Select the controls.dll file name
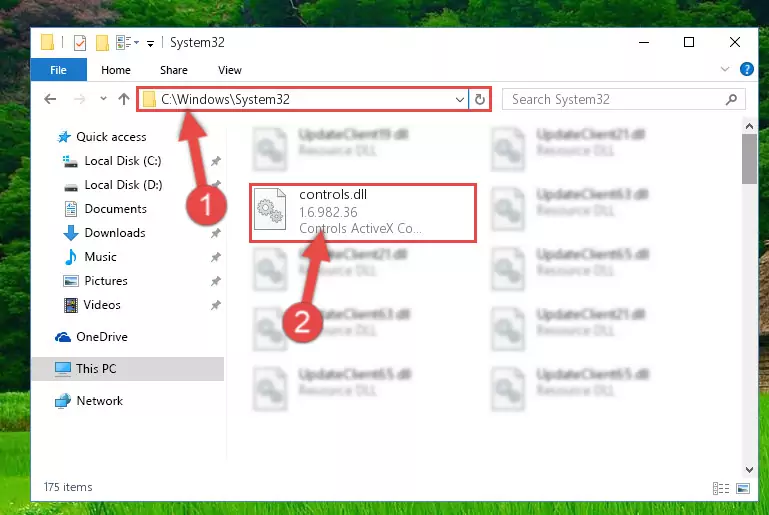The height and width of the screenshot is (515, 769). [333, 195]
